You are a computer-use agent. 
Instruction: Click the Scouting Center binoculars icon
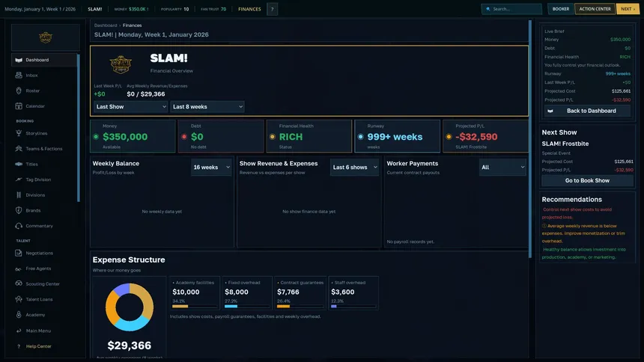[19, 283]
